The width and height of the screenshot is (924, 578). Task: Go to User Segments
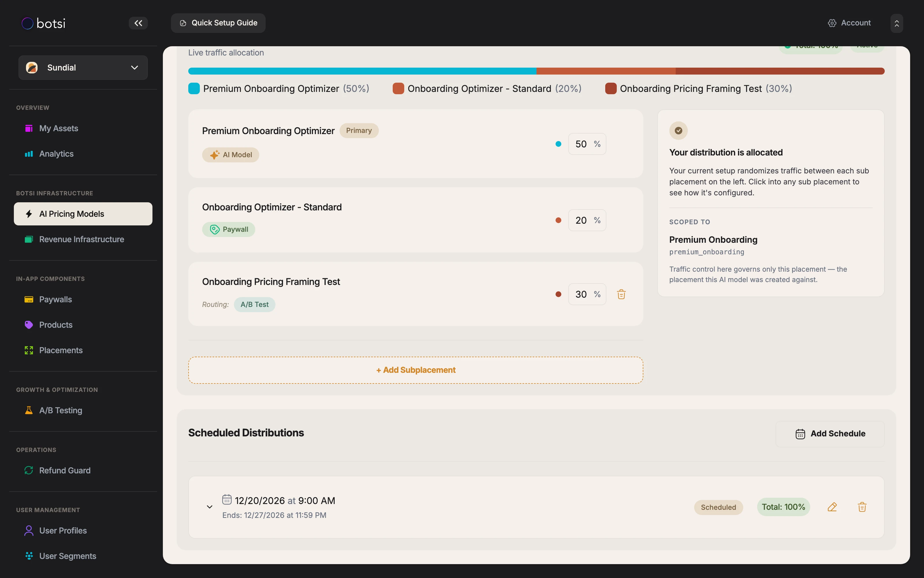[83, 556]
